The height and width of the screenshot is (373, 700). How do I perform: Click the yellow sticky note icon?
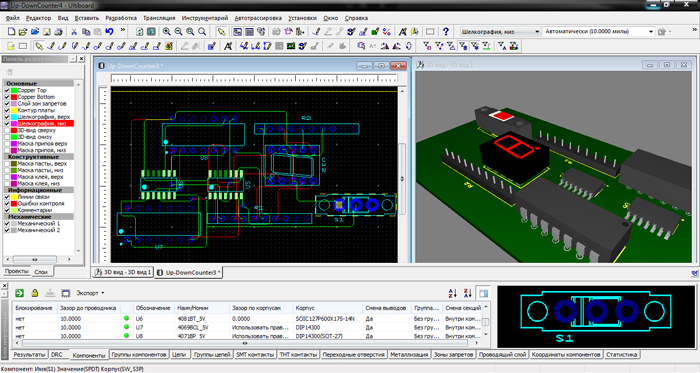11,46
